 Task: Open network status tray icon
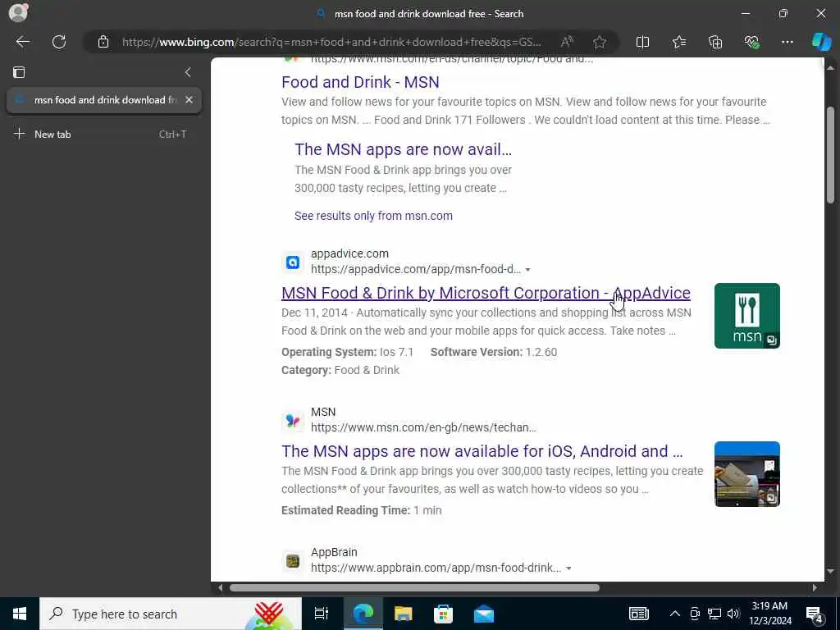[x=714, y=614]
